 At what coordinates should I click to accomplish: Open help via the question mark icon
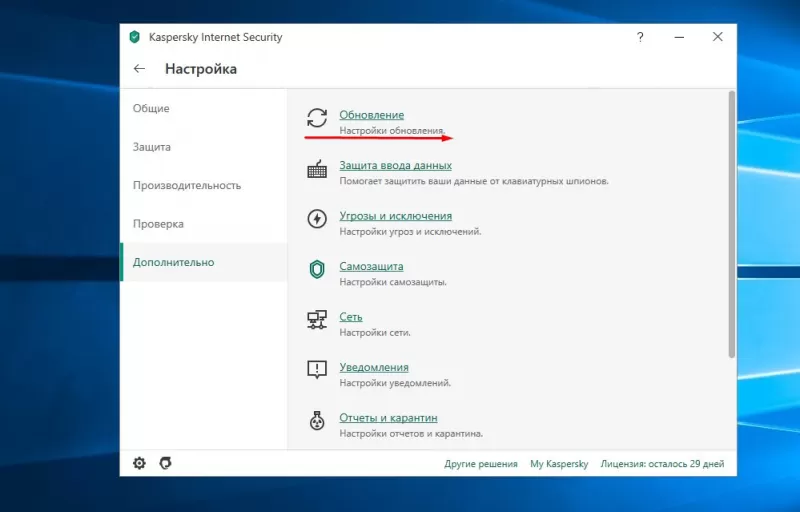point(640,37)
